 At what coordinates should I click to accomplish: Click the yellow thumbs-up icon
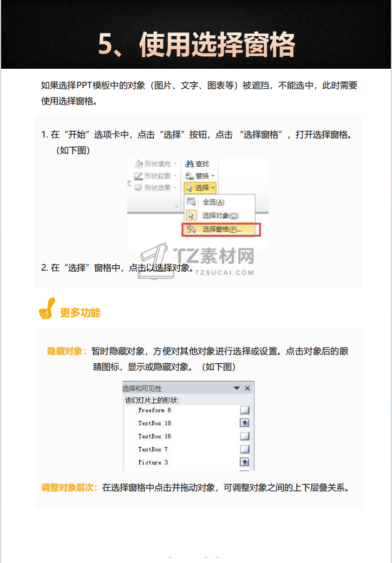[47, 309]
